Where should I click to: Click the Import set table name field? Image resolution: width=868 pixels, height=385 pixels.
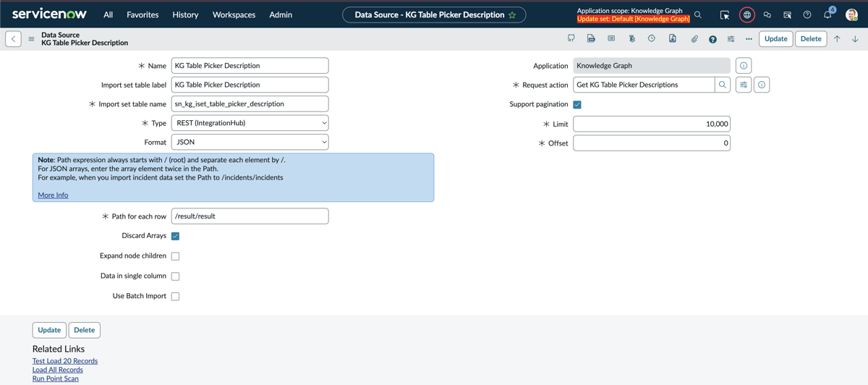(x=250, y=104)
